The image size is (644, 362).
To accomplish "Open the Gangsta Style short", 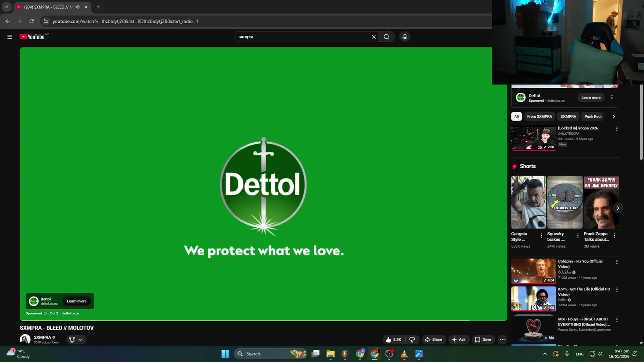I will tap(528, 202).
